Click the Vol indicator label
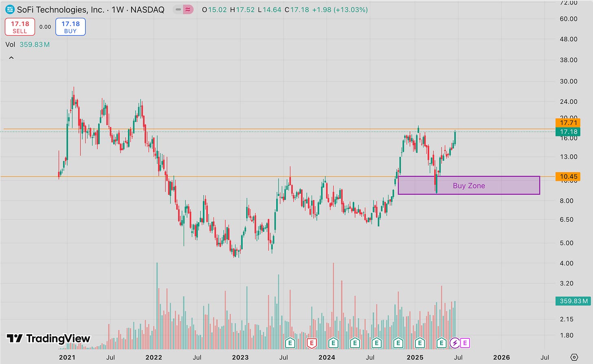593x364 pixels. click(x=10, y=44)
